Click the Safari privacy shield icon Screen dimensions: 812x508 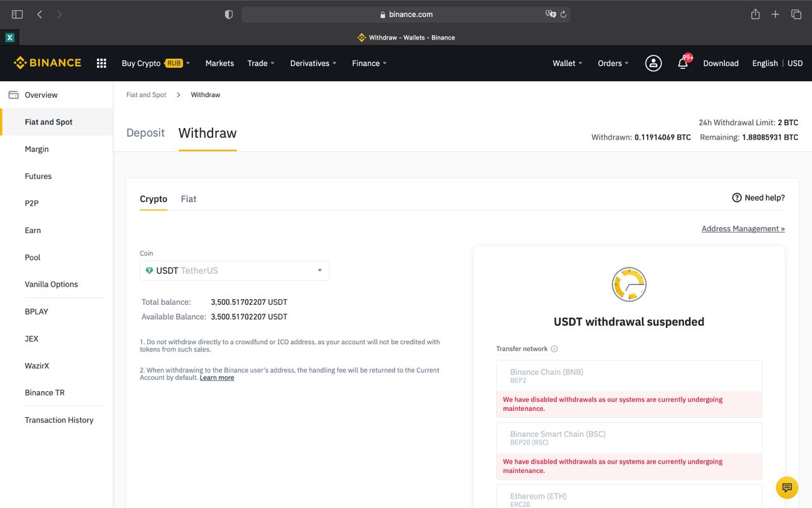229,14
